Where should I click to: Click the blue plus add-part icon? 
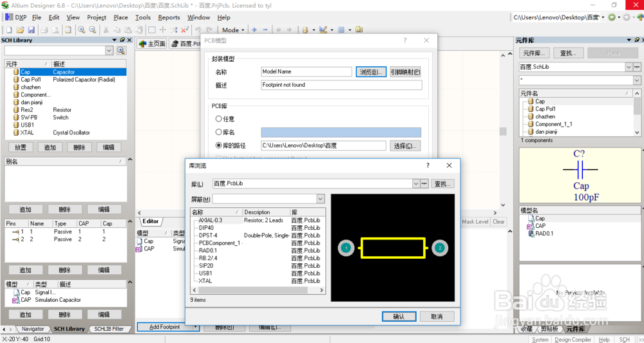tap(254, 30)
